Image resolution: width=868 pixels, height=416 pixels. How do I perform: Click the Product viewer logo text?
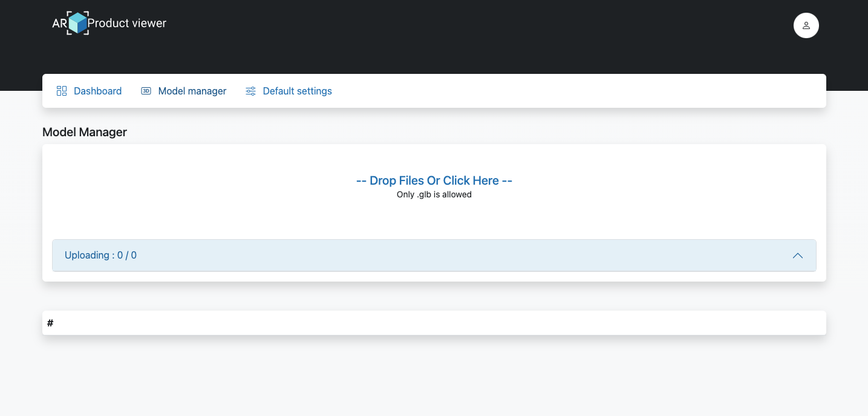tap(127, 24)
